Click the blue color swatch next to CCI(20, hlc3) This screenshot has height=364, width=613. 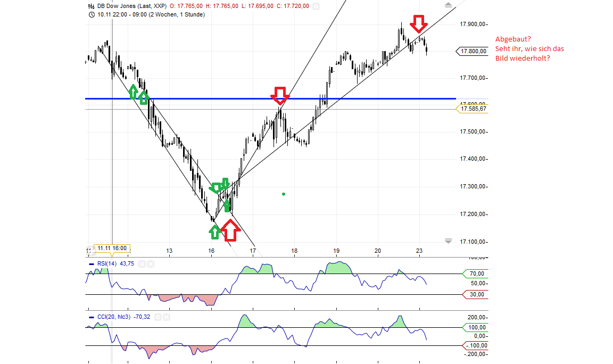pyautogui.click(x=90, y=317)
